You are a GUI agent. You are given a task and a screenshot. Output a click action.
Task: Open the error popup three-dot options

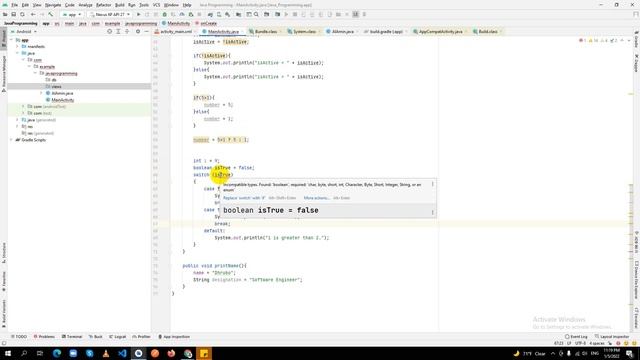coord(433,184)
